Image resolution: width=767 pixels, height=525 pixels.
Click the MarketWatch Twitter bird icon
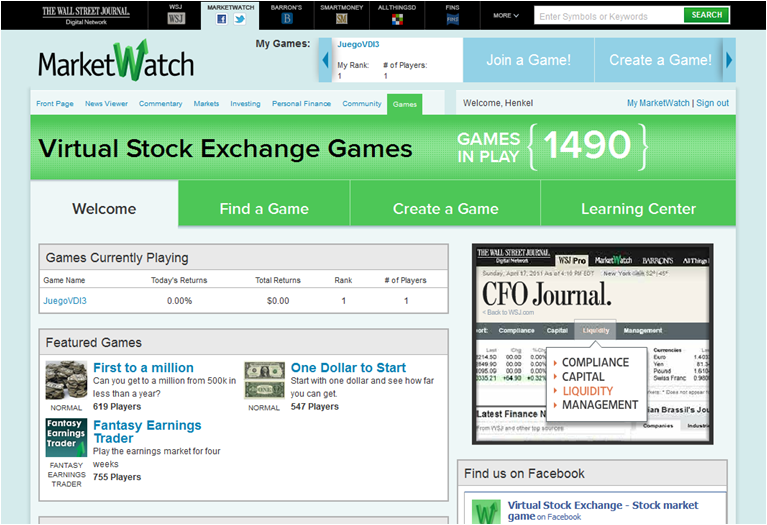coord(240,19)
